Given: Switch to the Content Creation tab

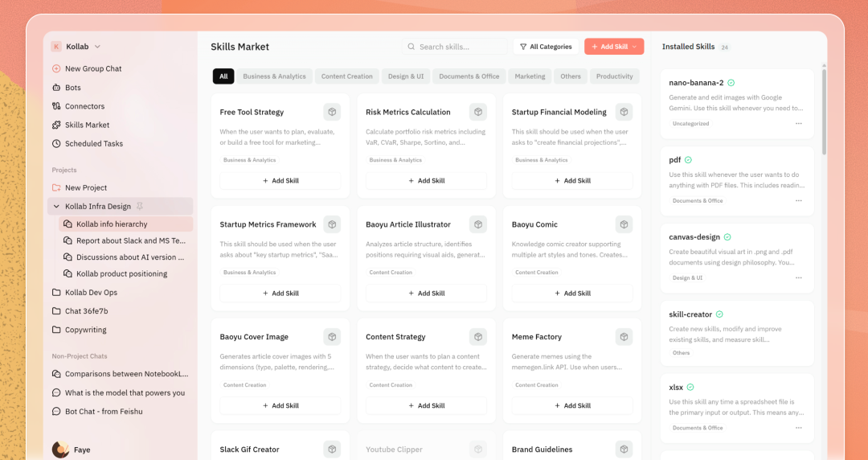Looking at the screenshot, I should pos(346,76).
